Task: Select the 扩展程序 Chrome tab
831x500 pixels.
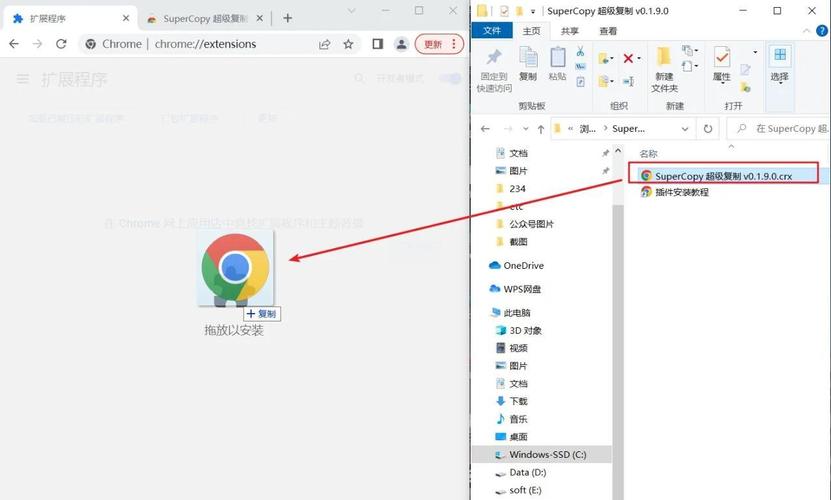Action: [71, 19]
